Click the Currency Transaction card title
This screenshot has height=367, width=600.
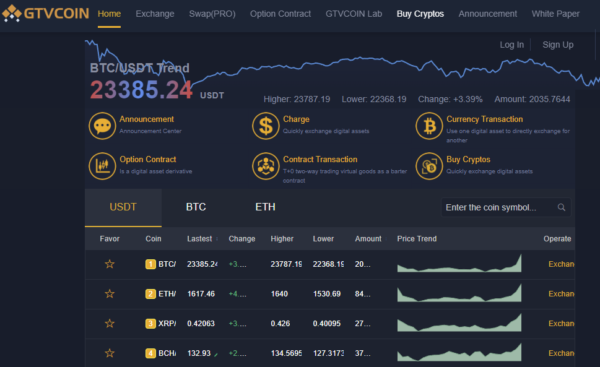[484, 119]
